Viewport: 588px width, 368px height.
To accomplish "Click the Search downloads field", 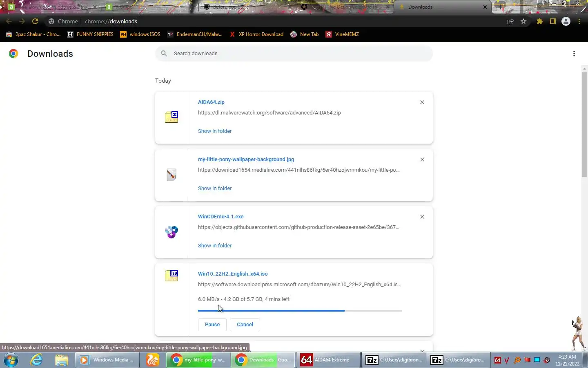I will pyautogui.click(x=294, y=54).
